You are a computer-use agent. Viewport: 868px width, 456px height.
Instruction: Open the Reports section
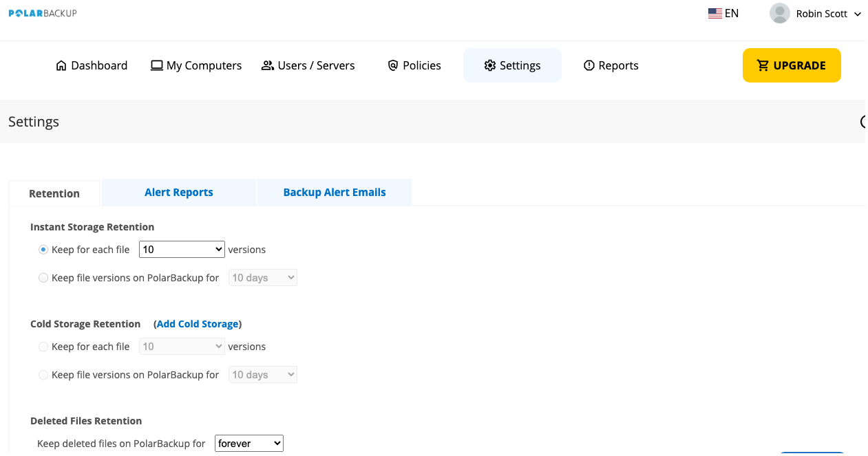pyautogui.click(x=611, y=66)
